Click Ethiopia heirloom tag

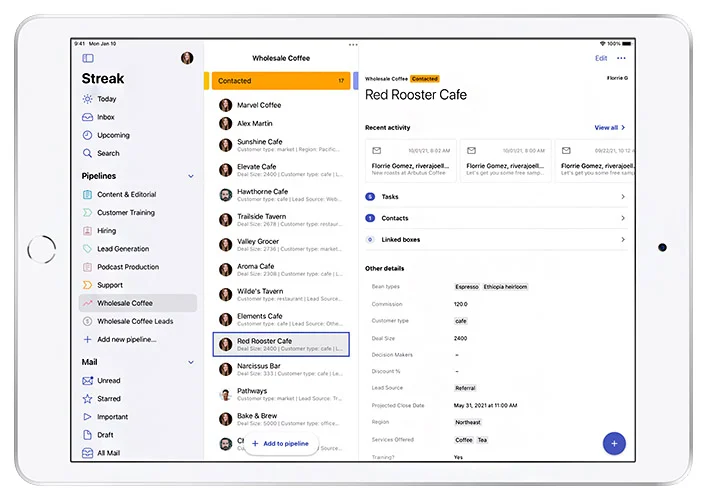point(505,287)
